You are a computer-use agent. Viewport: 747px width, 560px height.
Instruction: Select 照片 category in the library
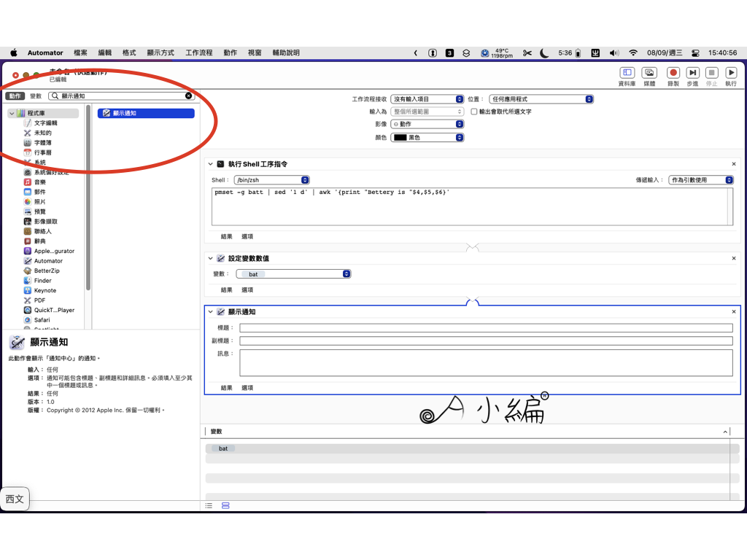39,202
